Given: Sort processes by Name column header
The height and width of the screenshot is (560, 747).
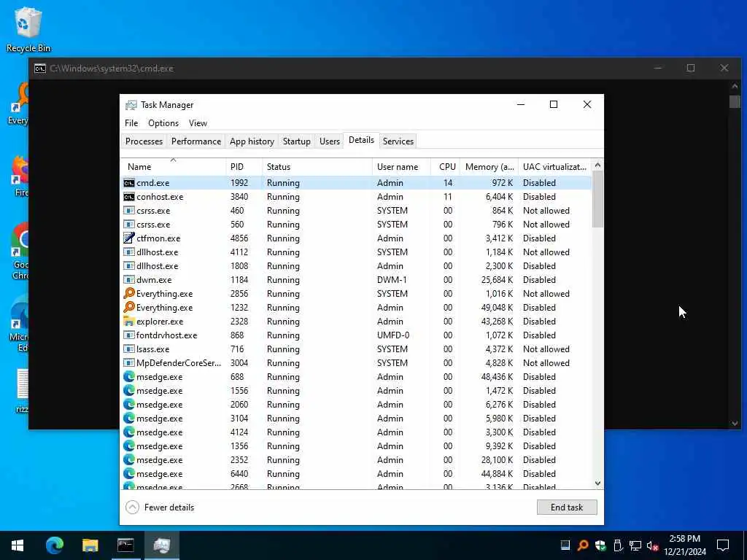Looking at the screenshot, I should [173, 167].
